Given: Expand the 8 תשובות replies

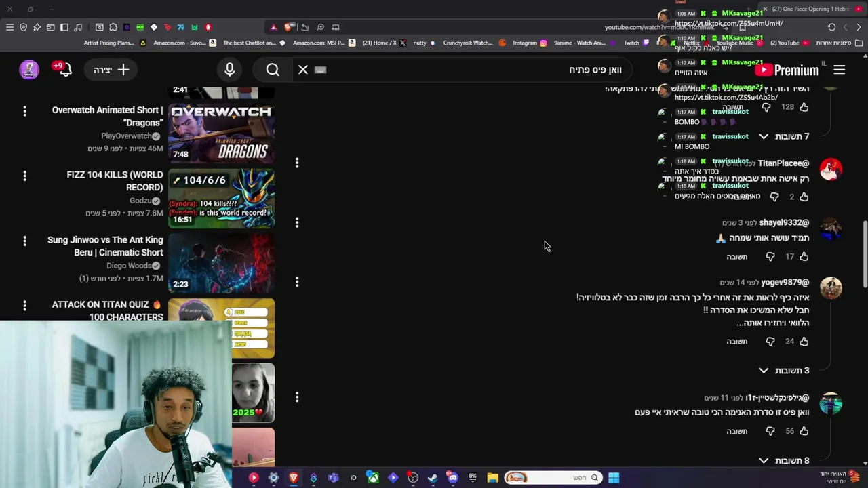Looking at the screenshot, I should click(x=785, y=461).
